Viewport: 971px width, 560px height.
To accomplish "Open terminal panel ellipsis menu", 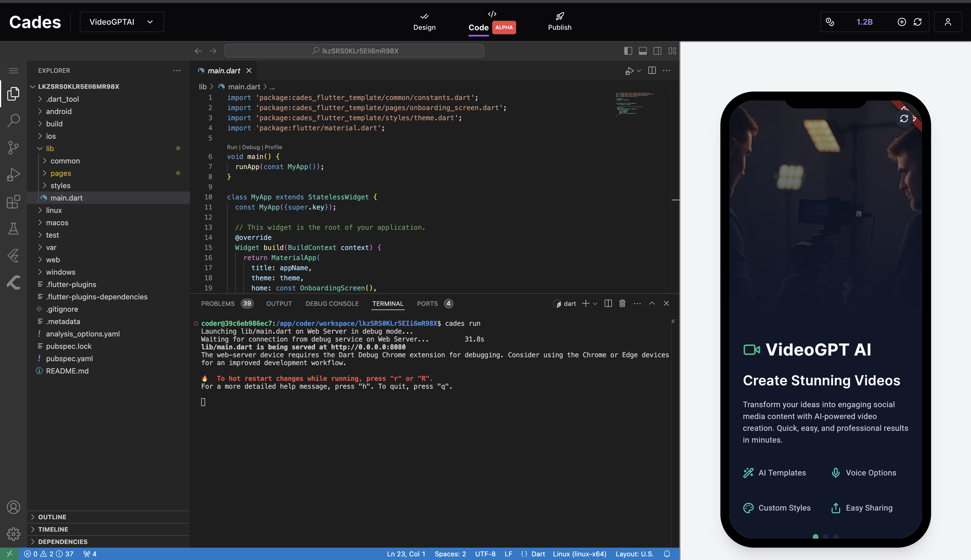I will coord(637,304).
